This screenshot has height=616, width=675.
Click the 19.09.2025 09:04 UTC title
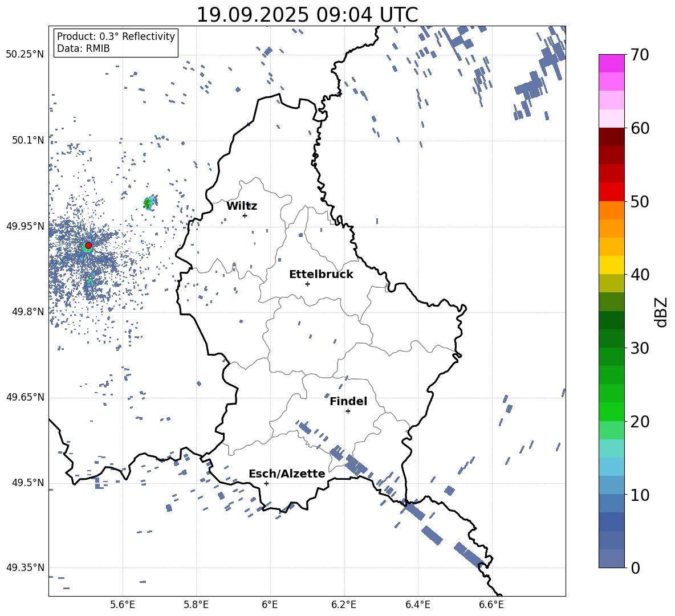(x=307, y=15)
